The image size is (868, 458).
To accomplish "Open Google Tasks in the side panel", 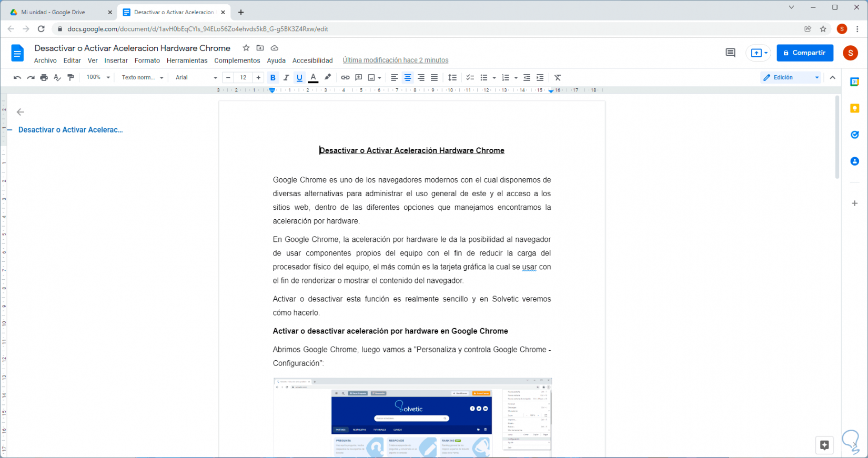I will (855, 135).
